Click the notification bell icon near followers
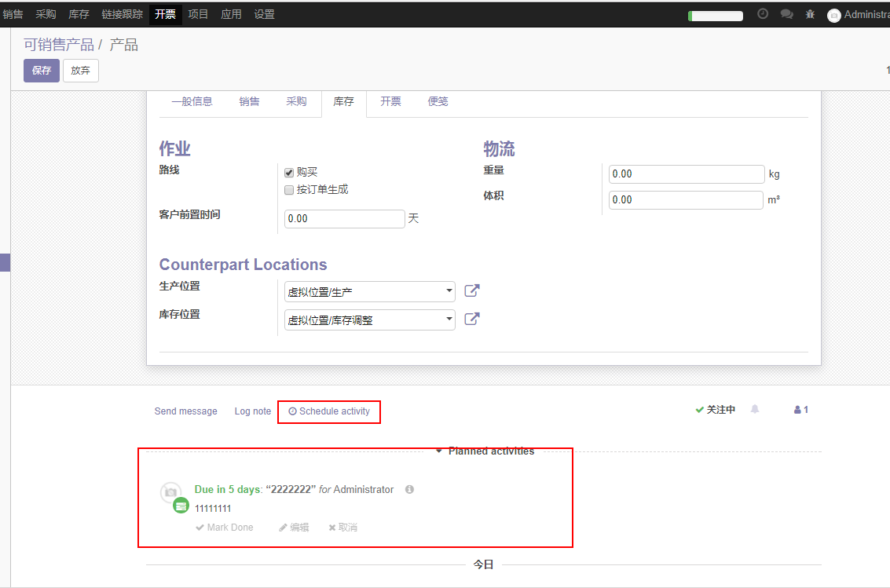This screenshot has width=890, height=588. coord(755,410)
